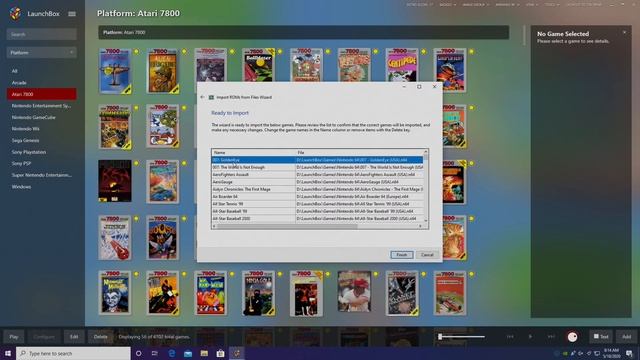This screenshot has width=640, height=360.
Task: Click the LaunchBox Search field
Action: tap(42, 34)
